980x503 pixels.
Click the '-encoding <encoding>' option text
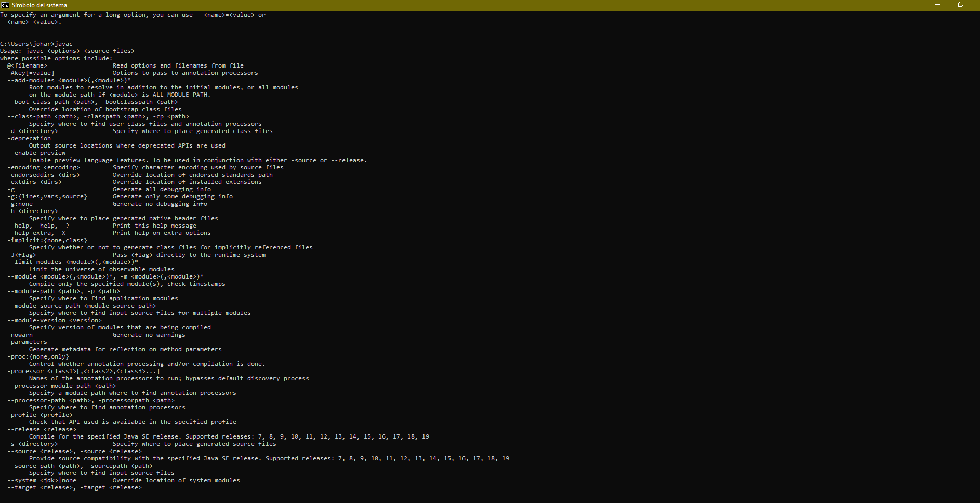44,167
